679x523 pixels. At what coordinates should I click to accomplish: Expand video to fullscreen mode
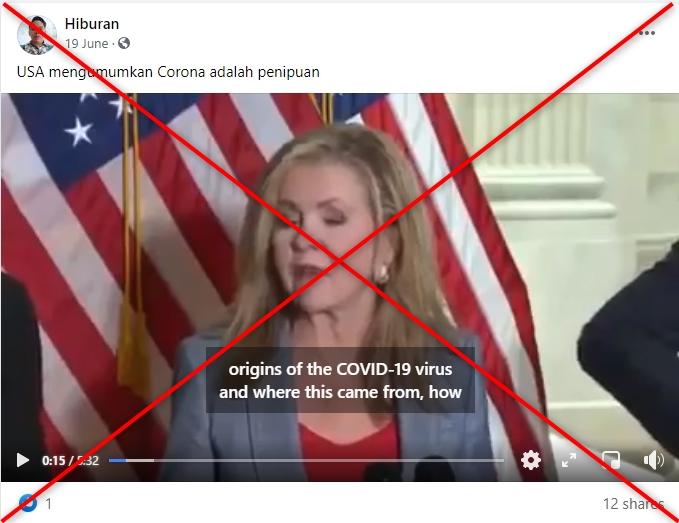pyautogui.click(x=569, y=460)
